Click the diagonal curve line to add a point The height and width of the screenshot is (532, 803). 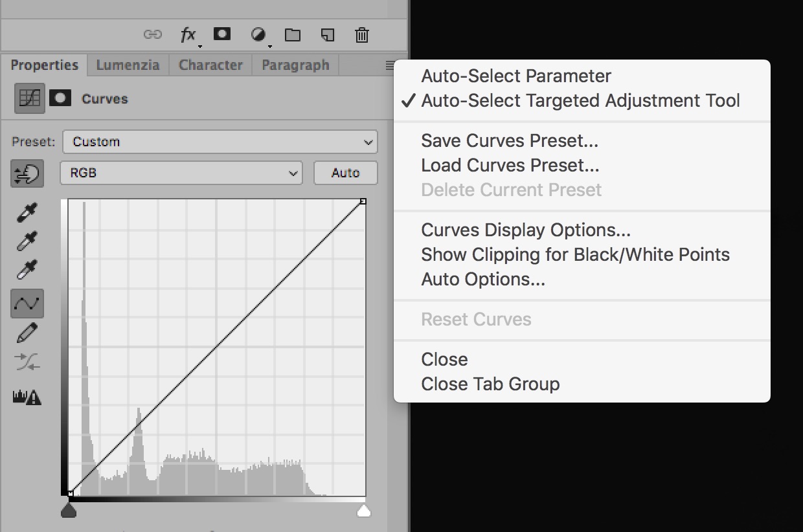[x=218, y=348]
